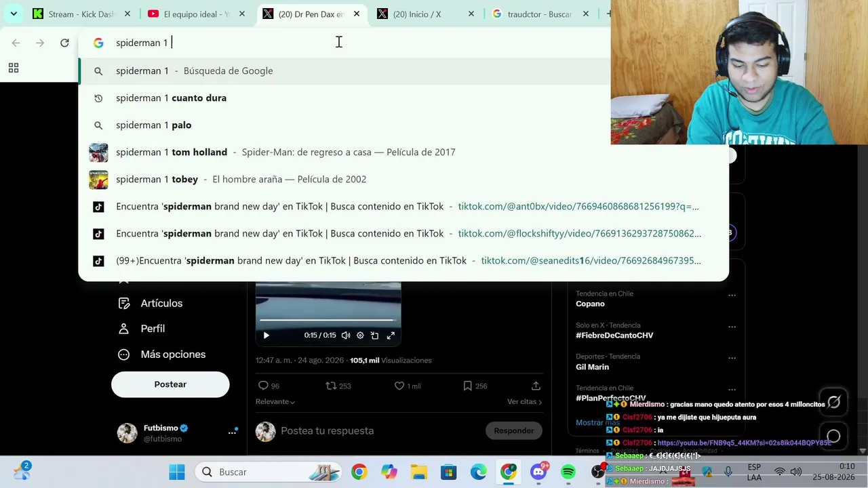Click the address bar containing 'spiderman 1'
The height and width of the screenshot is (488, 868).
click(344, 43)
